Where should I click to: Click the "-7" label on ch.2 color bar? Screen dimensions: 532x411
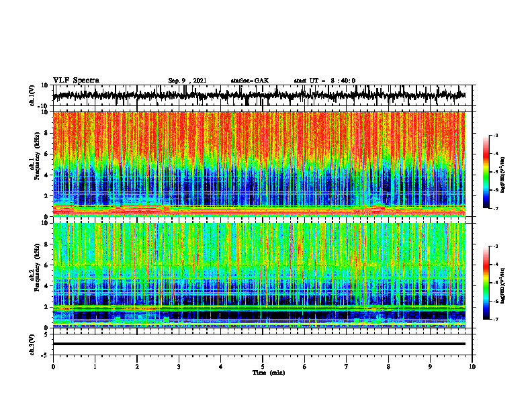tap(496, 319)
